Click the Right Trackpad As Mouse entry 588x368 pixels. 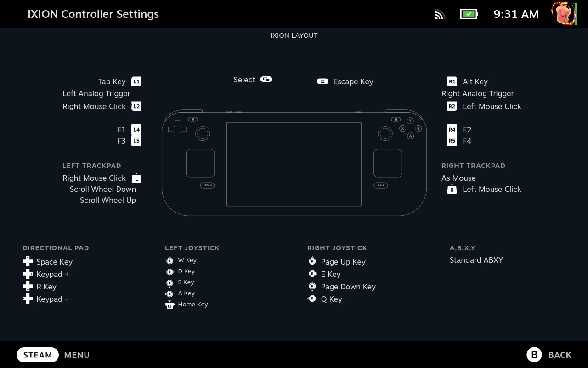(x=458, y=178)
